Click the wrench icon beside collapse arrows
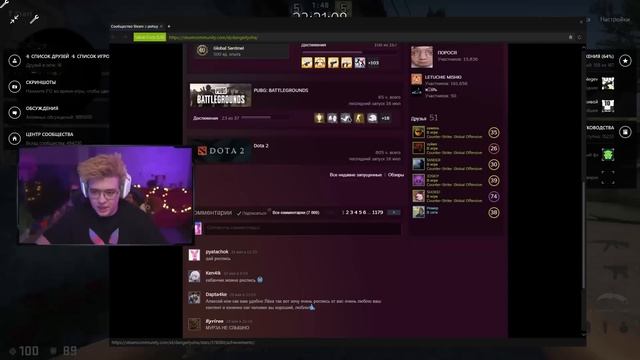This screenshot has width=640, height=360. click(x=35, y=19)
